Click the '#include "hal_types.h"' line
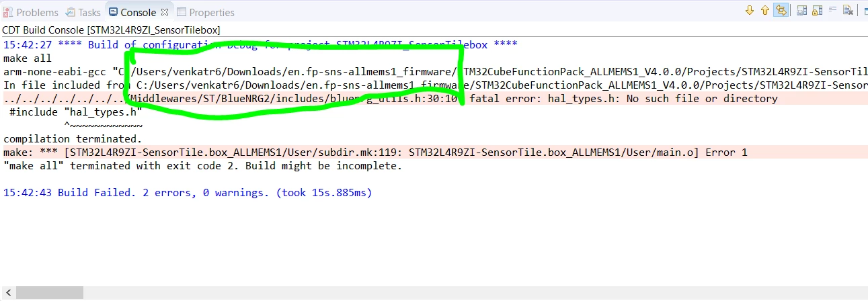Image resolution: width=868 pixels, height=301 pixels. coord(75,112)
